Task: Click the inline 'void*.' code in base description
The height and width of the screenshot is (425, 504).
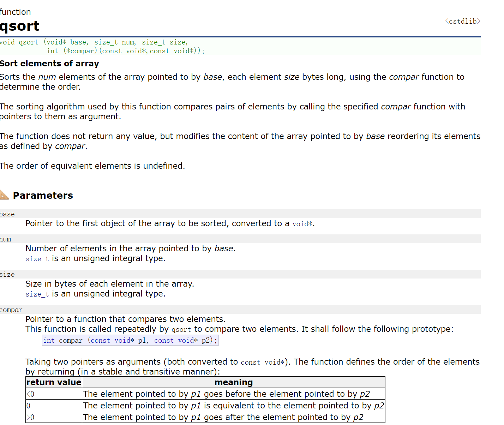Action: coord(304,224)
